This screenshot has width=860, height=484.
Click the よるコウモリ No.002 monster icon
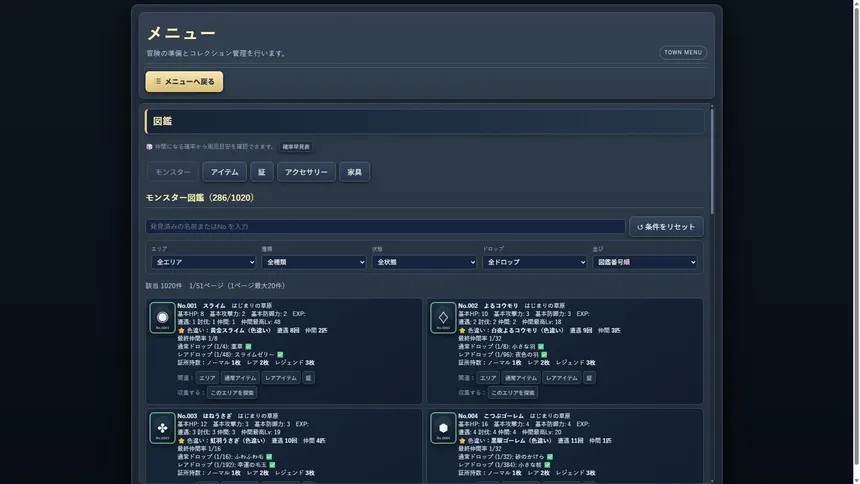tap(443, 318)
